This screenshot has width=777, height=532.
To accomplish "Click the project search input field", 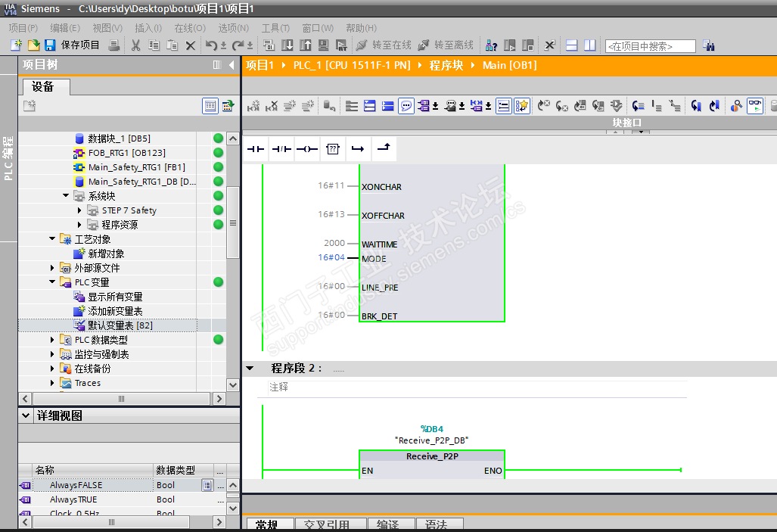I will (650, 46).
